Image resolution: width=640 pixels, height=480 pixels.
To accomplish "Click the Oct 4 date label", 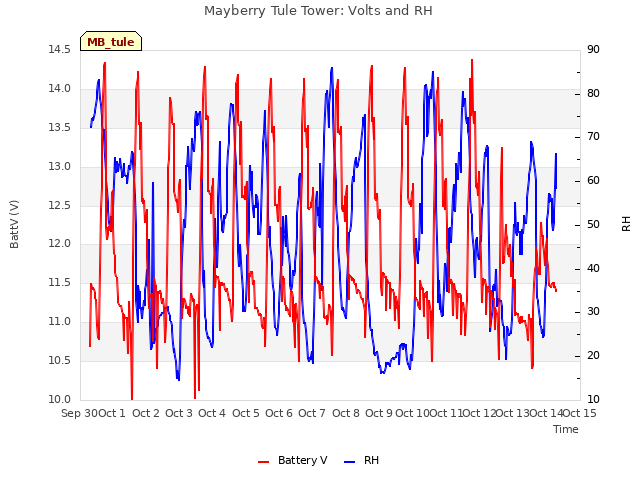I will pos(212,413).
